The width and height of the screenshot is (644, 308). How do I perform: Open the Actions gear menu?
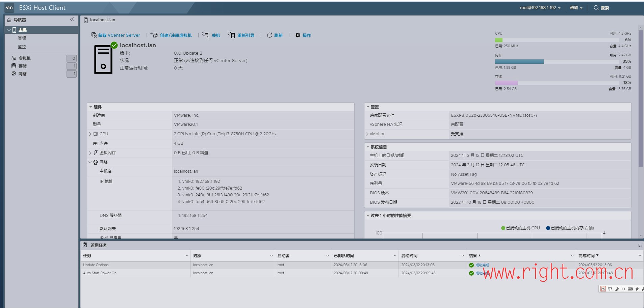[x=303, y=35]
